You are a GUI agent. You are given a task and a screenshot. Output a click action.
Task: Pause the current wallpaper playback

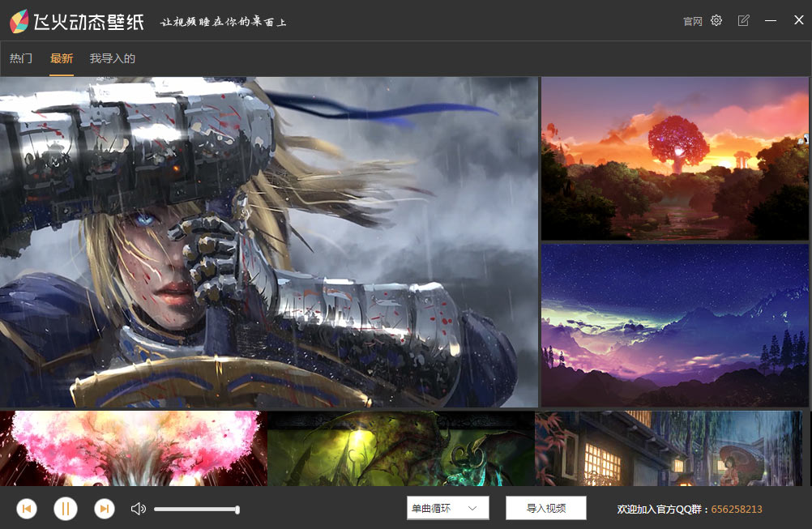point(66,509)
